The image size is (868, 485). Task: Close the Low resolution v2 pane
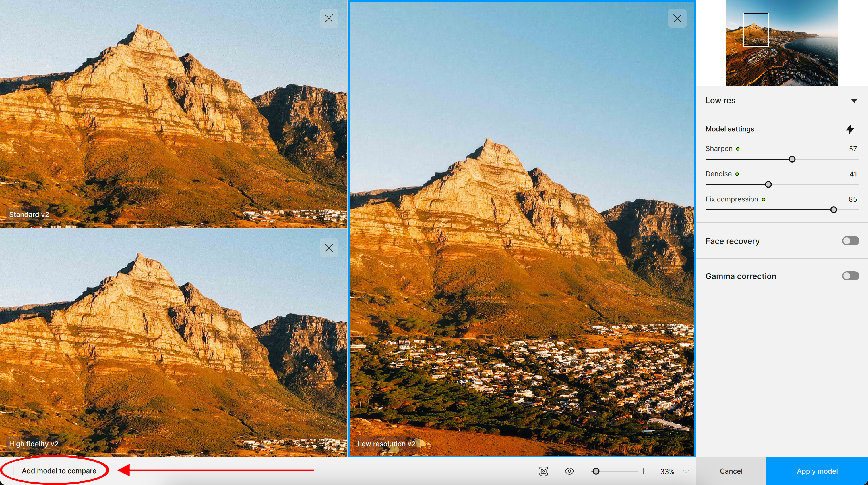[x=677, y=18]
